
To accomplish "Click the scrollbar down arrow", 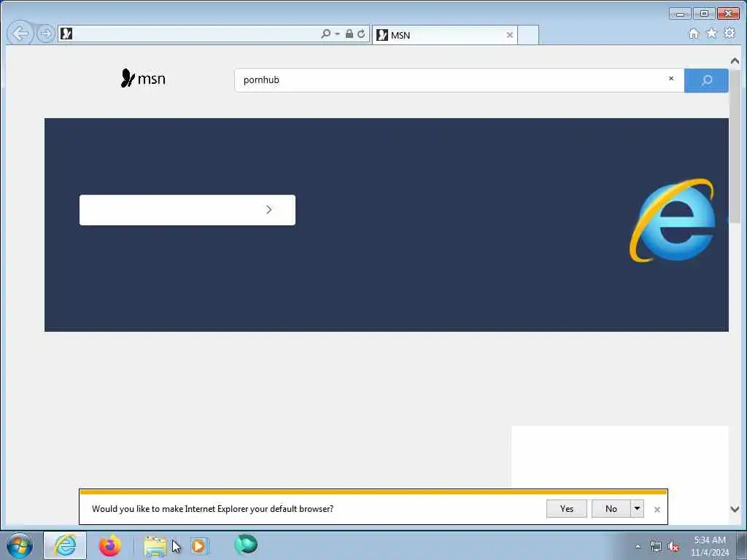I will (735, 509).
